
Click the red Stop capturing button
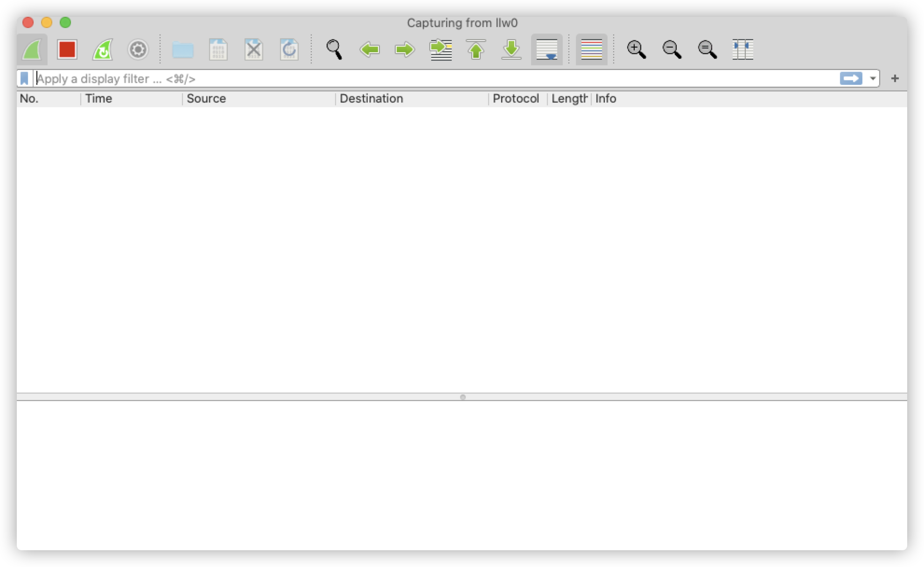[x=67, y=49]
